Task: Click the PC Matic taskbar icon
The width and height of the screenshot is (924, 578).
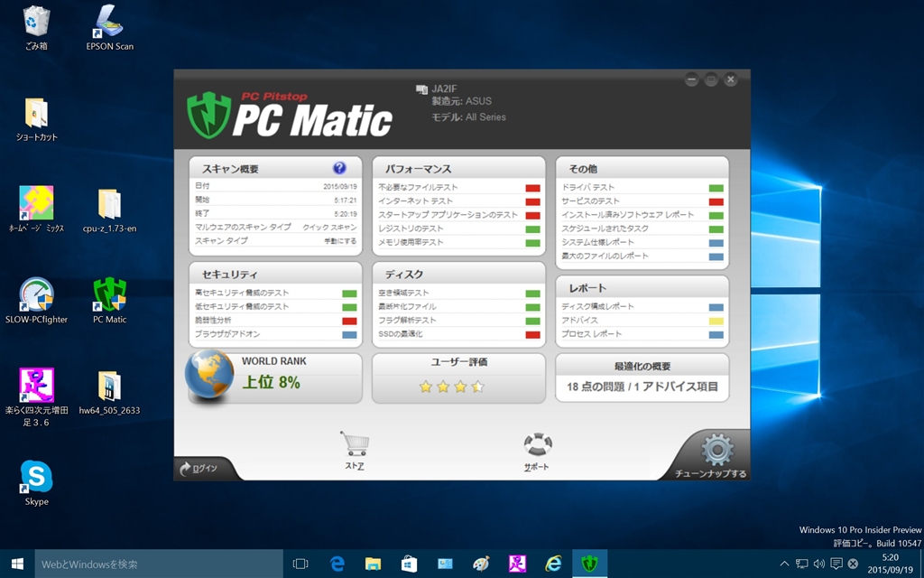Action: click(x=589, y=564)
